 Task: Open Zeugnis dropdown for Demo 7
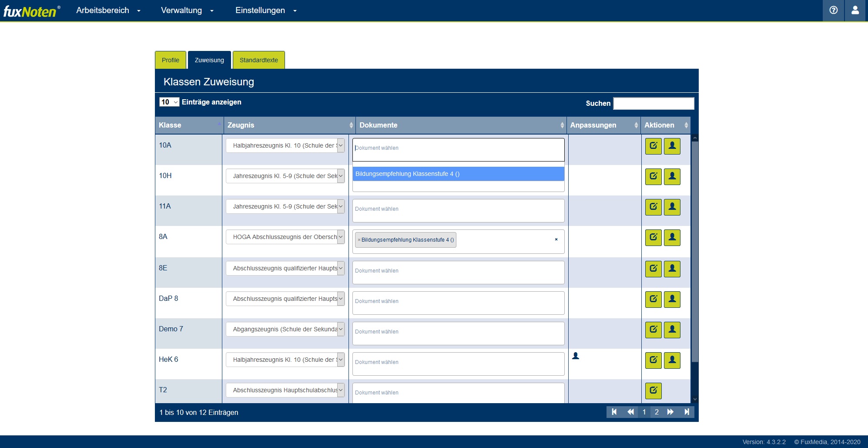click(x=285, y=329)
